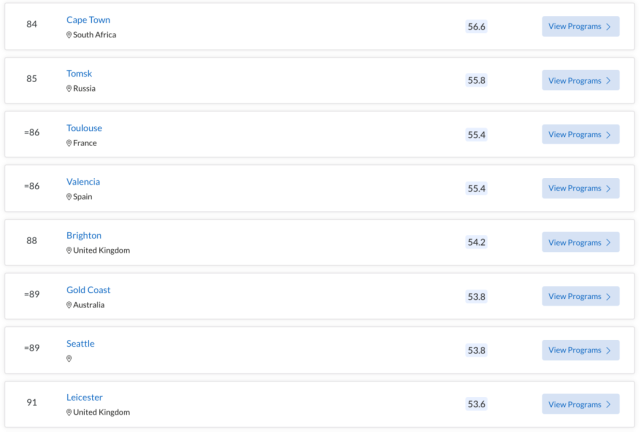The height and width of the screenshot is (432, 641).
Task: Open the Seattle city link
Action: click(x=80, y=344)
